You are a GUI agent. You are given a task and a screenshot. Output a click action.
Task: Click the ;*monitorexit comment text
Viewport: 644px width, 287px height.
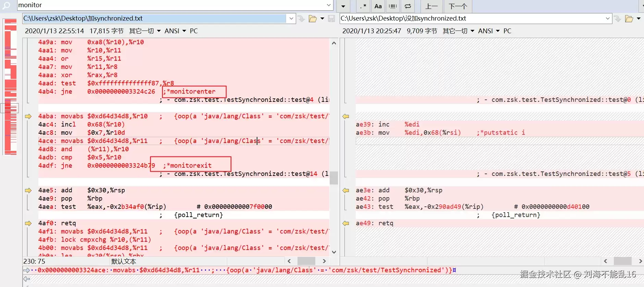coord(187,166)
